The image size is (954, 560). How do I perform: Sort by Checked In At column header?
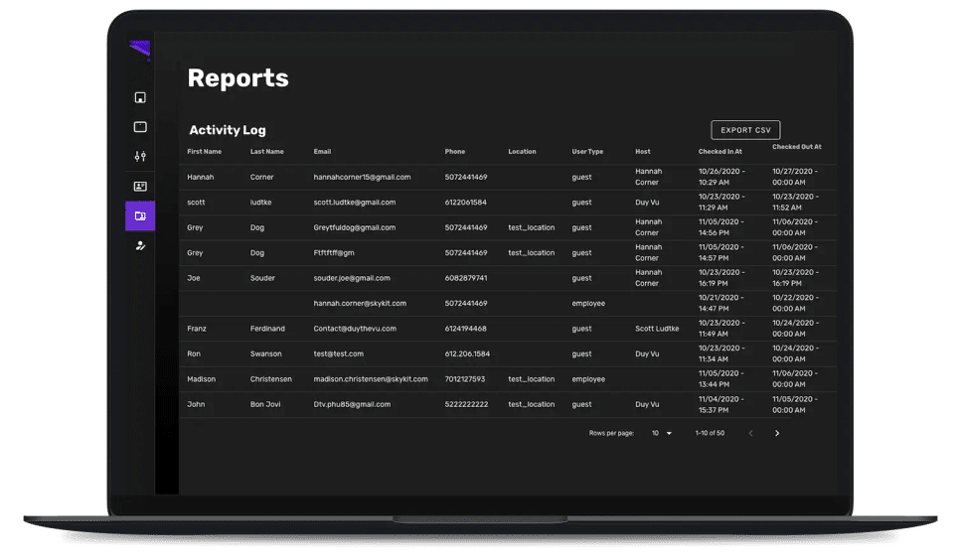tap(720, 151)
